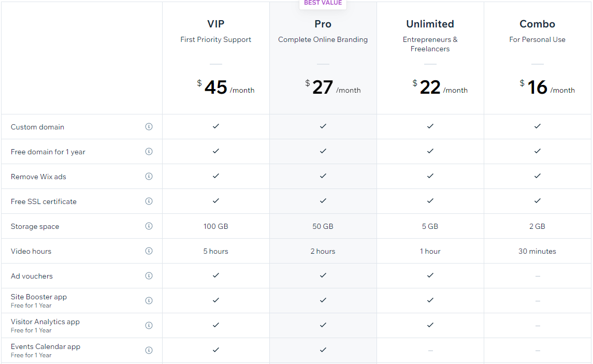Show details icon for Video hours
This screenshot has height=364, width=593.
pos(149,251)
